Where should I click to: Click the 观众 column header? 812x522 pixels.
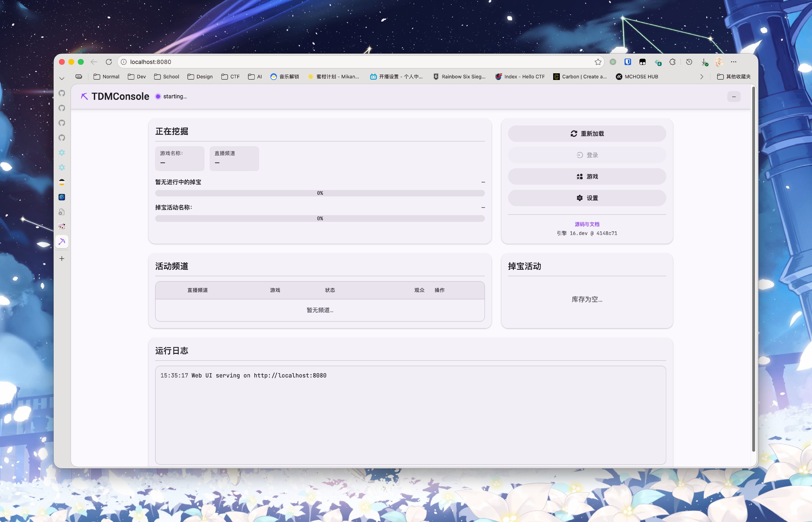pos(419,290)
